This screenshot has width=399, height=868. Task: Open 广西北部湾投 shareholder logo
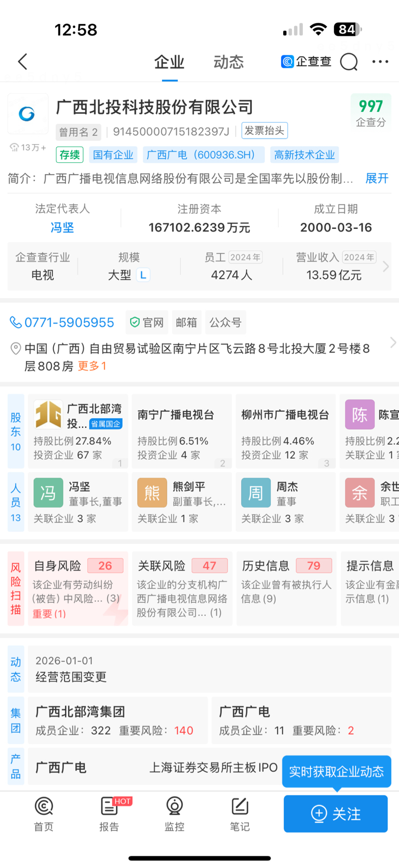(48, 414)
